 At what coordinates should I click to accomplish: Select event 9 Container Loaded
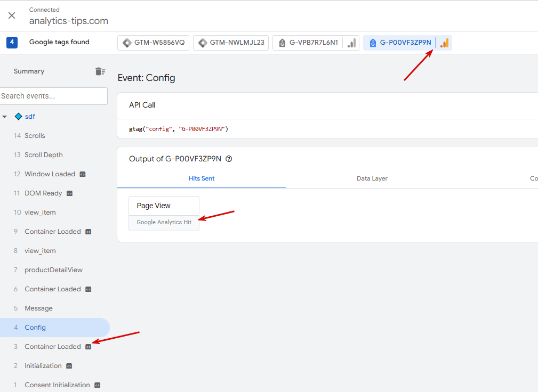(55, 232)
